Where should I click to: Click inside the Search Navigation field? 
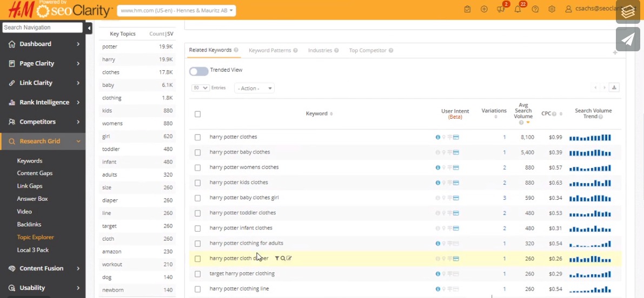pyautogui.click(x=43, y=28)
